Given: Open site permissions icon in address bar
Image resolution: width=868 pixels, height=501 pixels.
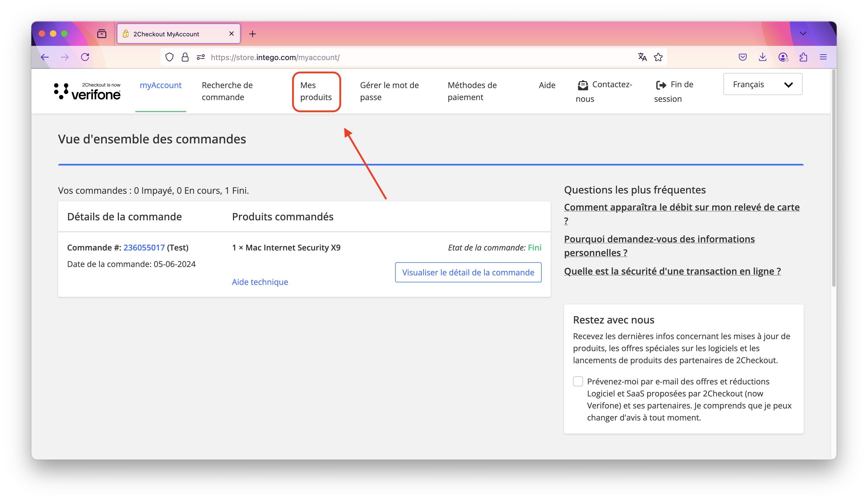Looking at the screenshot, I should tap(201, 57).
